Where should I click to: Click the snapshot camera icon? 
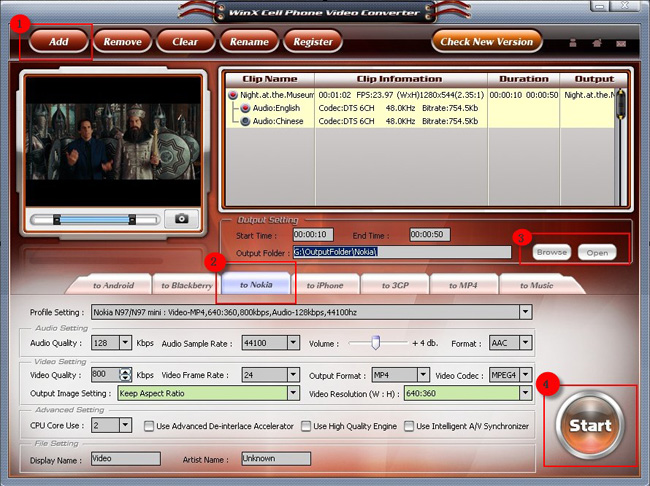coord(181,218)
